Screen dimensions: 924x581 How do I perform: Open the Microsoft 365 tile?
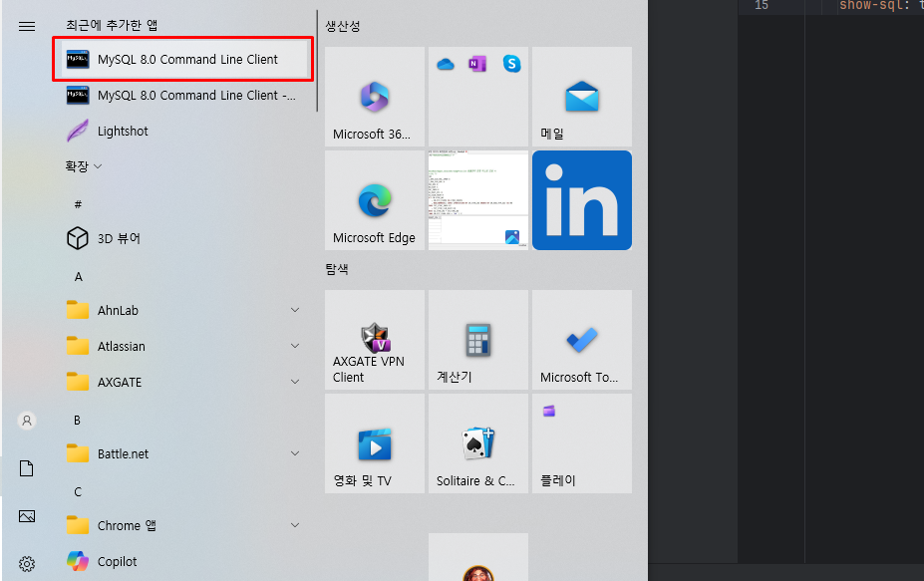point(375,97)
